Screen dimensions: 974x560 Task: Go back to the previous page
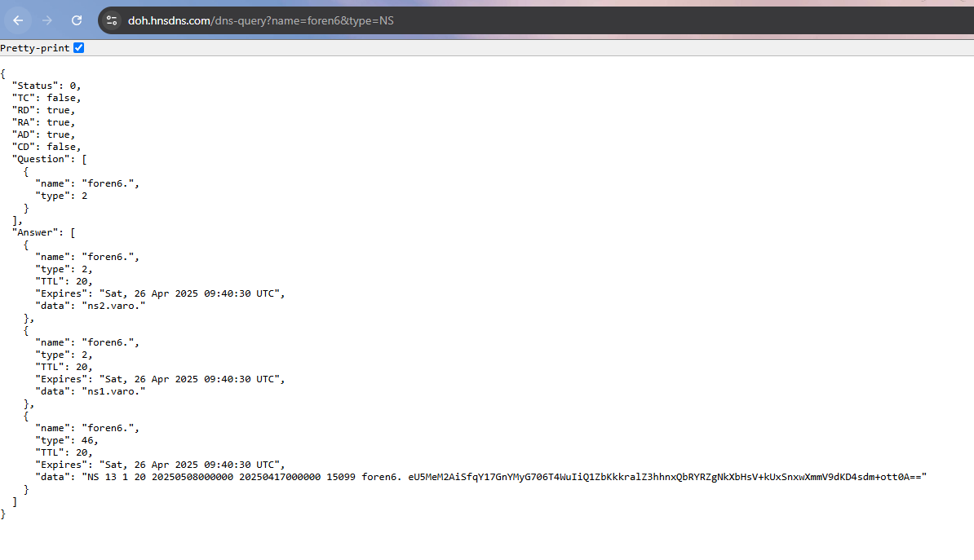tap(18, 20)
